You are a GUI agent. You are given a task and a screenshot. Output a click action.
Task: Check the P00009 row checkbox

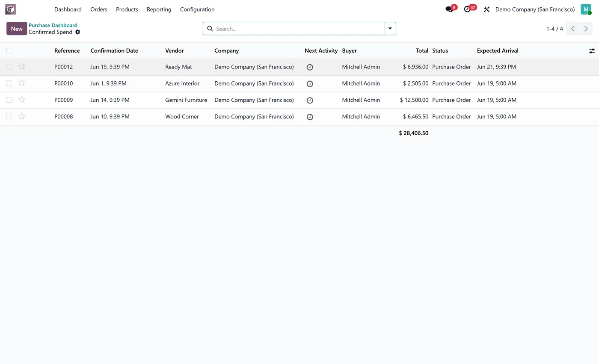[9, 100]
